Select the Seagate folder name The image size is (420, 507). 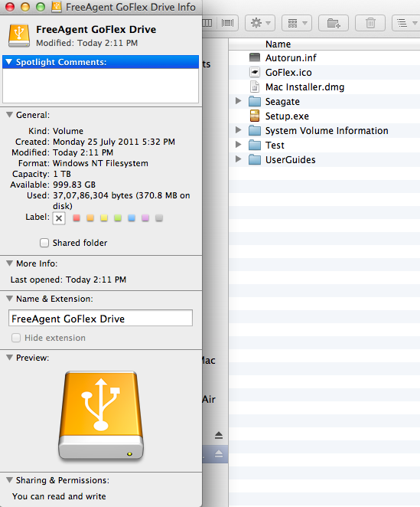click(x=282, y=102)
